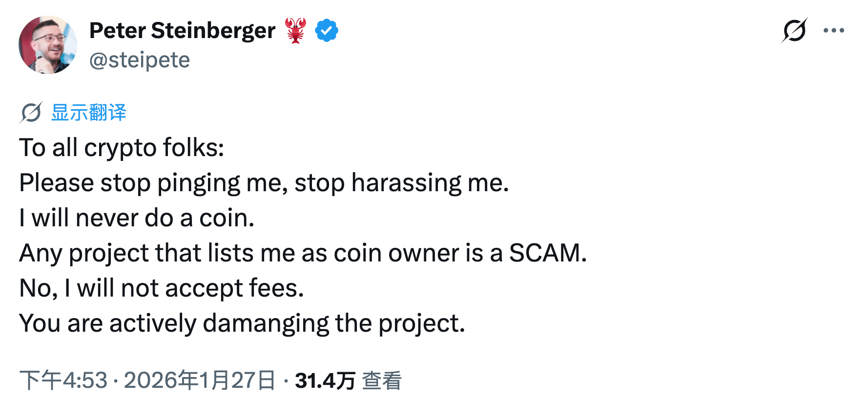Screen dimensions: 868x420
Task: Click the blue verified checkmark badge
Action: (326, 30)
